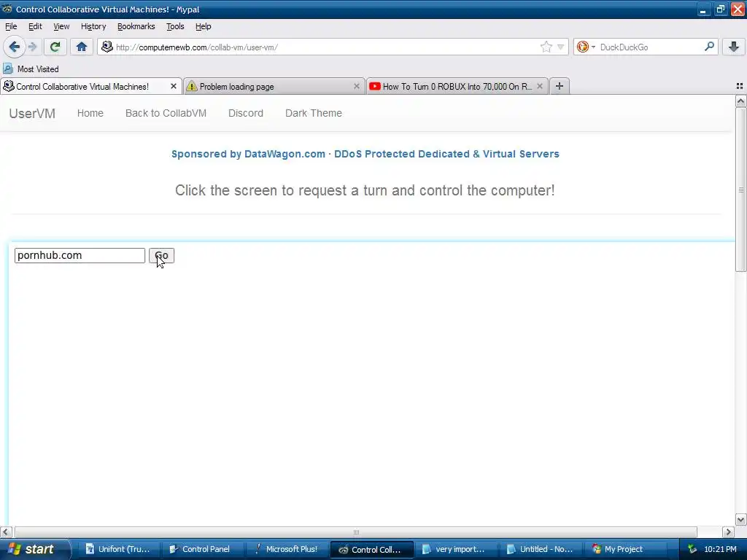
Task: Open the File menu
Action: [11, 26]
